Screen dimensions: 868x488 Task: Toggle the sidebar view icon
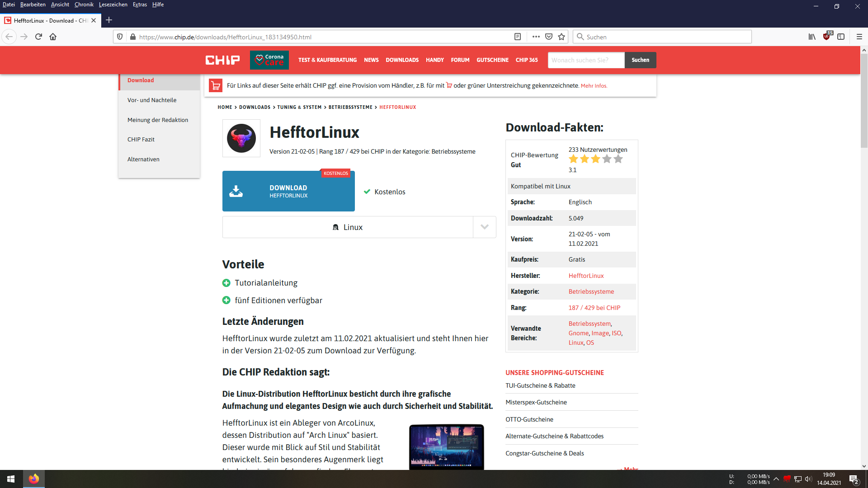tap(841, 37)
